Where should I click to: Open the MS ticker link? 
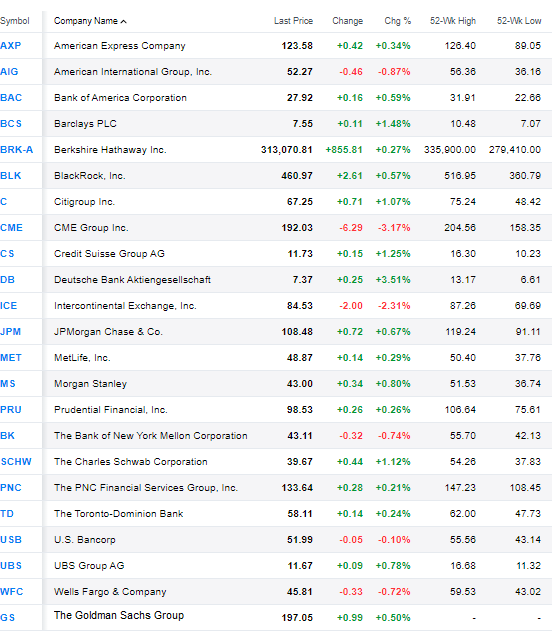tap(8, 384)
